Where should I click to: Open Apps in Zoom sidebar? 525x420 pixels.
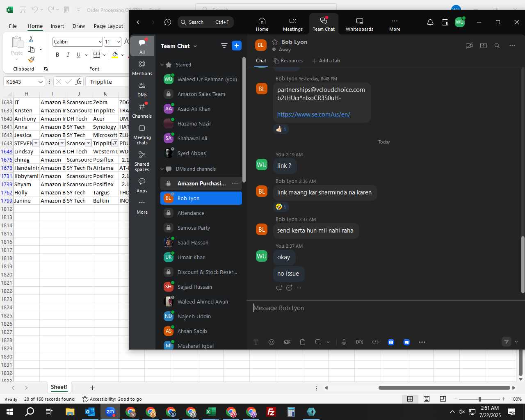(x=142, y=185)
